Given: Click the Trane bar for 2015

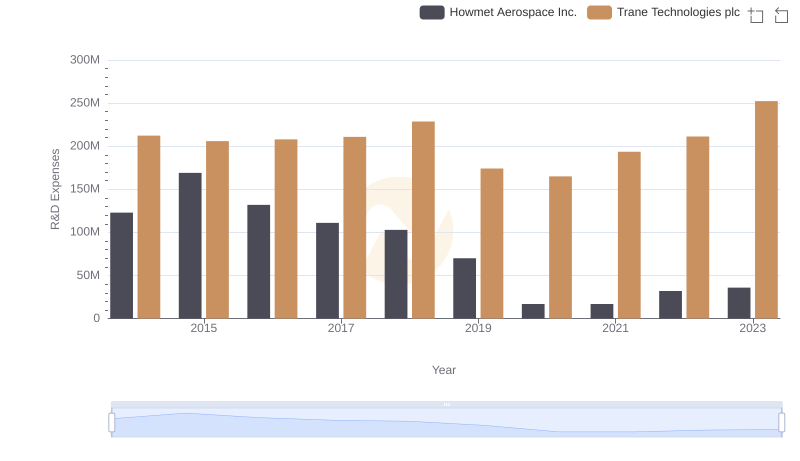Looking at the screenshot, I should point(217,229).
